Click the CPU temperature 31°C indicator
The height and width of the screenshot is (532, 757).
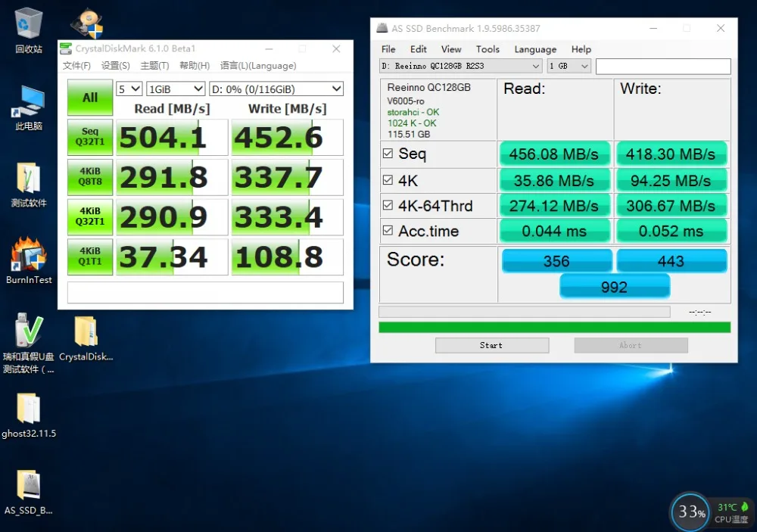coord(732,512)
